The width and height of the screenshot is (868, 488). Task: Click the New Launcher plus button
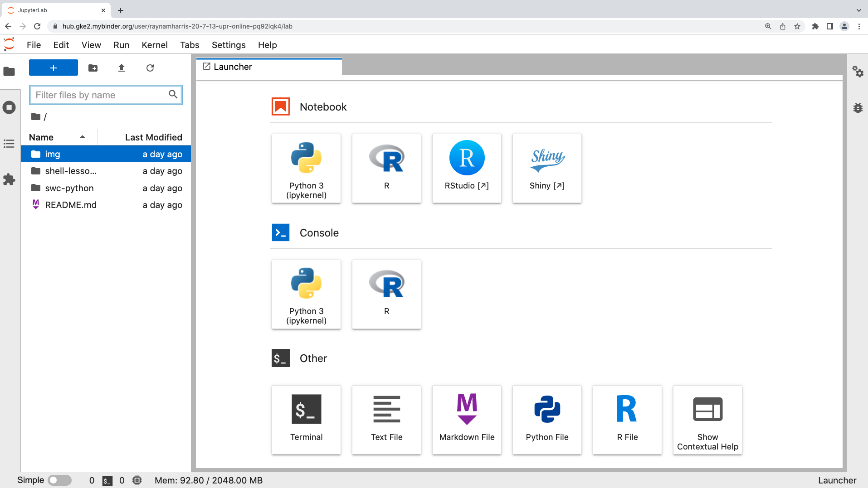tap(54, 68)
